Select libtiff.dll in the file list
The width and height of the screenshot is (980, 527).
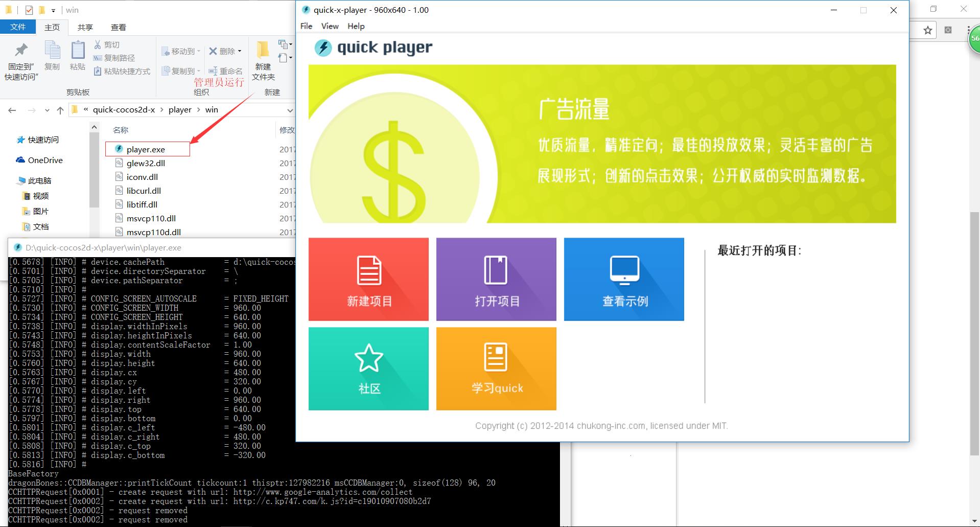142,204
